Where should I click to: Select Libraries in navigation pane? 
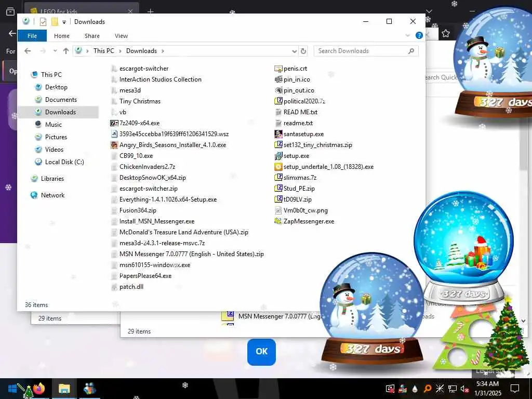click(x=52, y=179)
